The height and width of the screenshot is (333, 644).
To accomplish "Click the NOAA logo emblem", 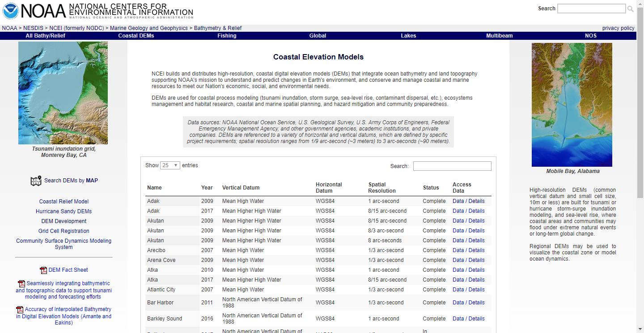I will pos(10,11).
